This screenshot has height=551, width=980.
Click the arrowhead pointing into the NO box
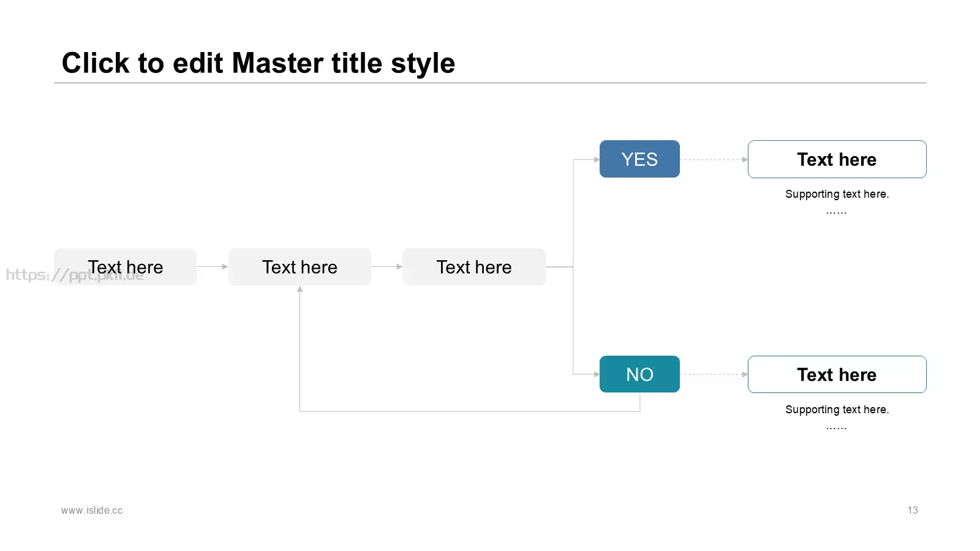coord(597,374)
